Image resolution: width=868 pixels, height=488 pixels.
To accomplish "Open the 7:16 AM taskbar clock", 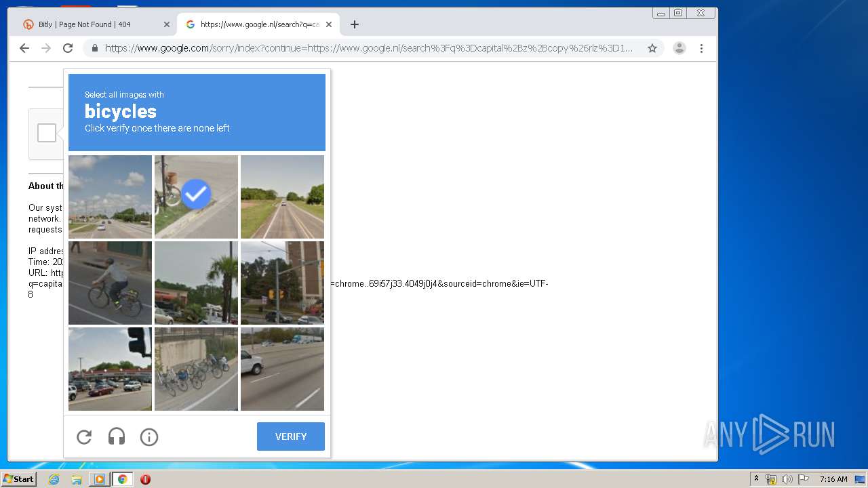I will pos(833,479).
